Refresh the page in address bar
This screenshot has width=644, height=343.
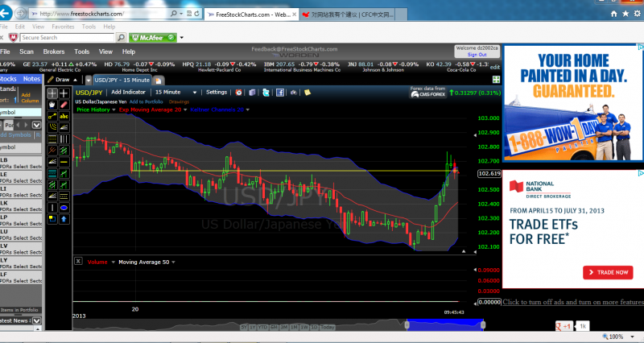point(196,14)
